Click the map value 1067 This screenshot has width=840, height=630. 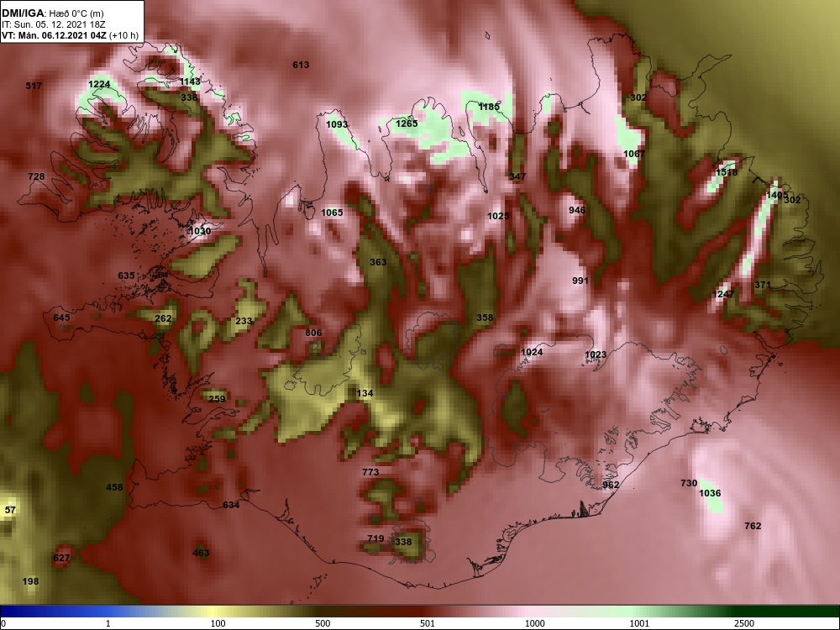click(x=634, y=154)
